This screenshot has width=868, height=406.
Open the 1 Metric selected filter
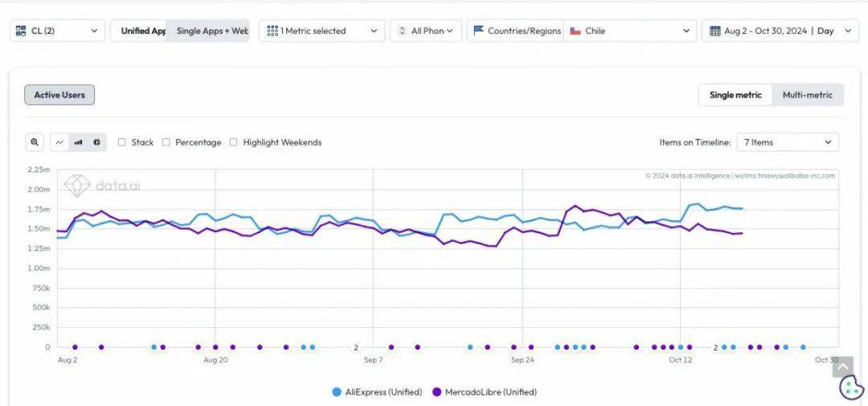click(x=321, y=31)
